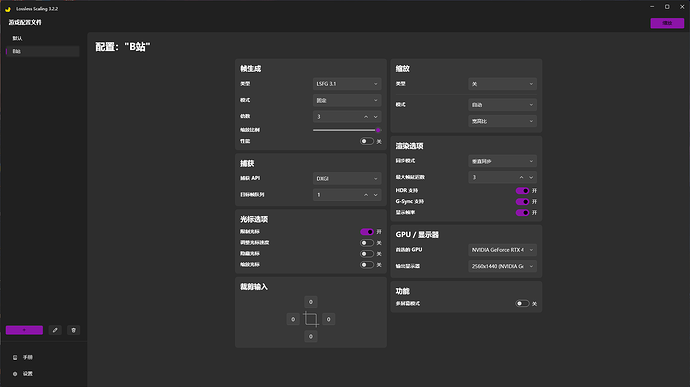Open the preferred GPU dropdown NVIDIA GeForce

502,250
